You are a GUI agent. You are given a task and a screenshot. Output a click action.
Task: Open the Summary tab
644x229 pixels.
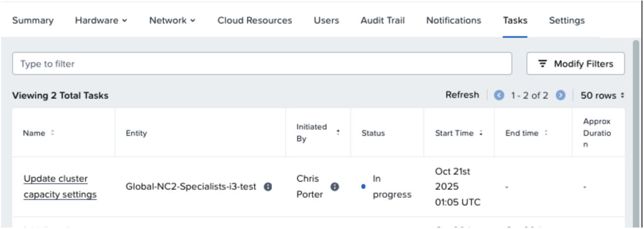[33, 21]
